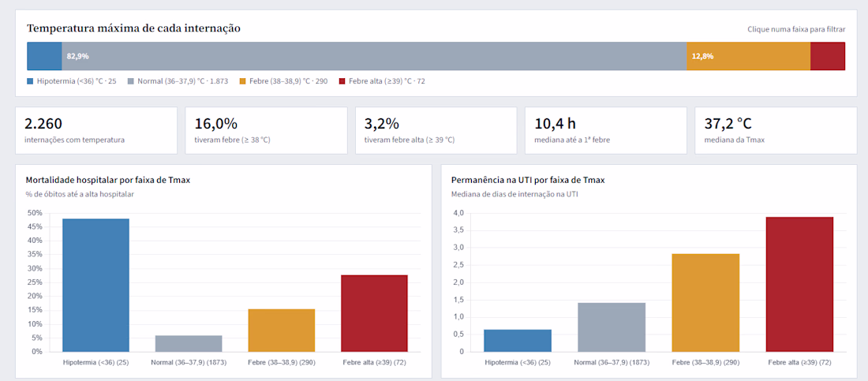Click mortality chart axis label 'Normal (36–37,9) (1873)'

click(189, 363)
